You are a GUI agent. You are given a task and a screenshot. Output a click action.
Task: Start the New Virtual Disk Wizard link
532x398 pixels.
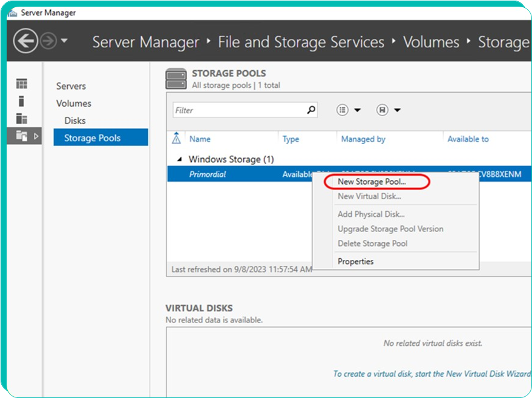pyautogui.click(x=432, y=374)
